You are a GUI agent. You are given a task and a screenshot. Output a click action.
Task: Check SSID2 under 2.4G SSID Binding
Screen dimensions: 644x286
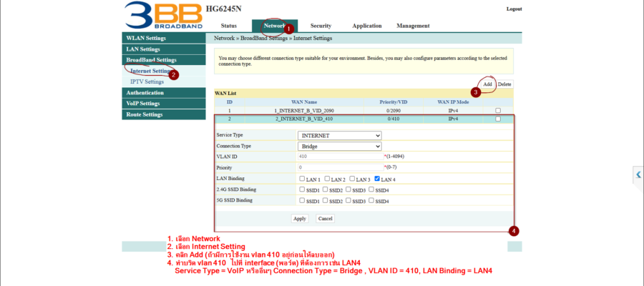click(x=325, y=189)
